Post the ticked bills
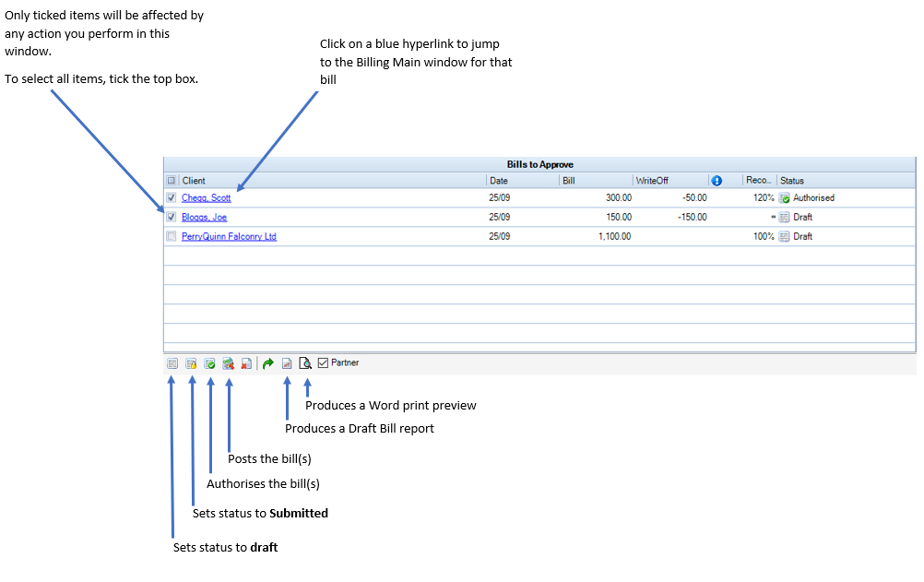Screen dimensions: 924x582 point(229,363)
